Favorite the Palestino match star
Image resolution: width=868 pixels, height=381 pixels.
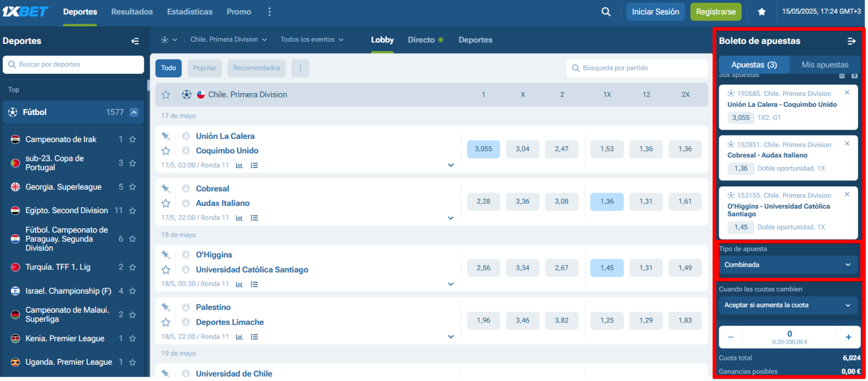click(166, 322)
